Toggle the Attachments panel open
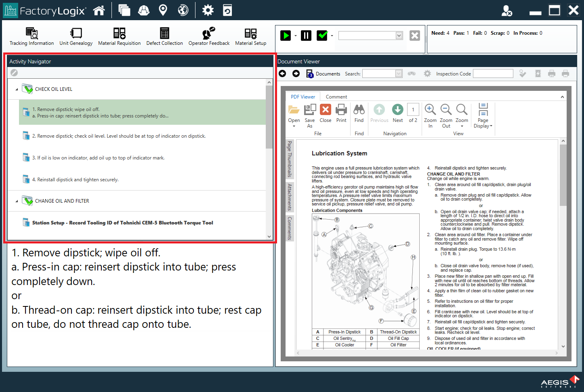Image resolution: width=584 pixels, height=392 pixels. coord(289,197)
